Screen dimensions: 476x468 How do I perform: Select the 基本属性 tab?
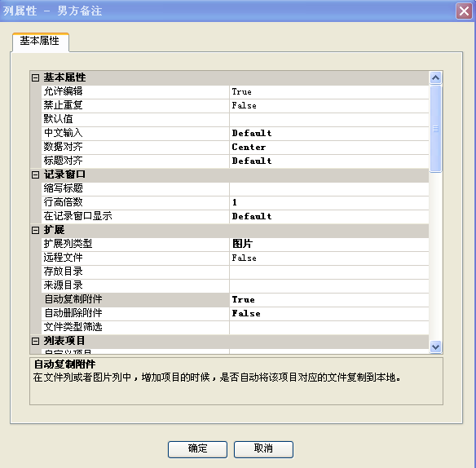(x=41, y=42)
